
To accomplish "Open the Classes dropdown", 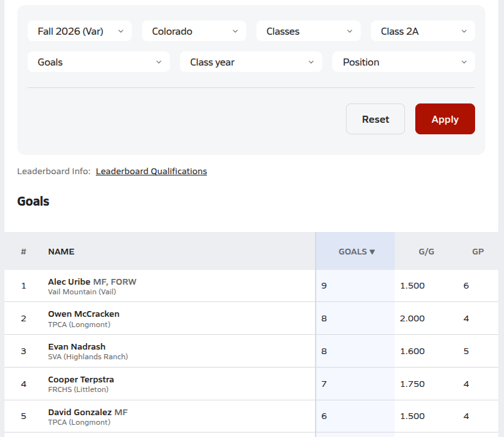I will pos(309,31).
